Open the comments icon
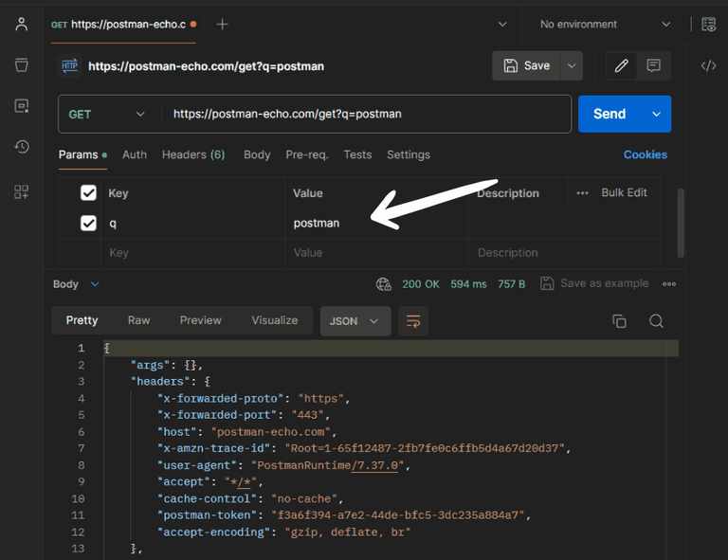This screenshot has width=728, height=560. pos(653,65)
